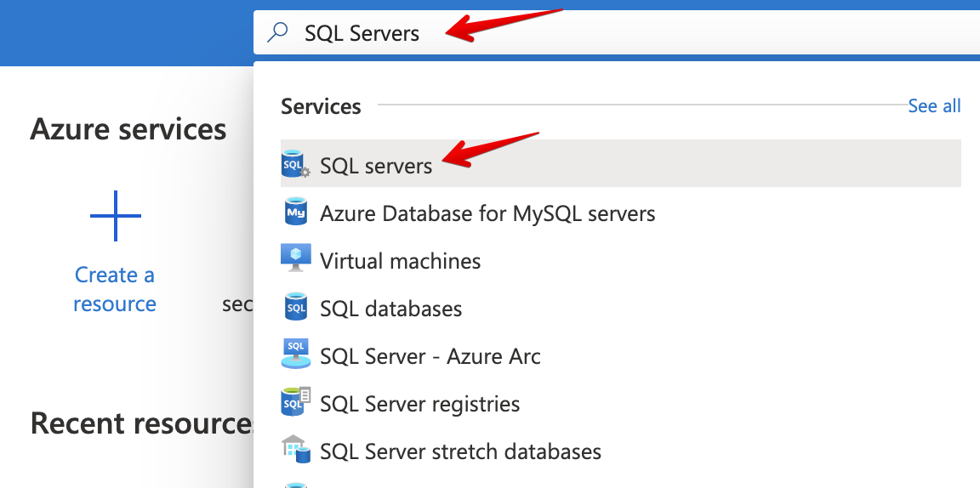Open the See all services link
This screenshot has height=488, width=980.
(934, 106)
